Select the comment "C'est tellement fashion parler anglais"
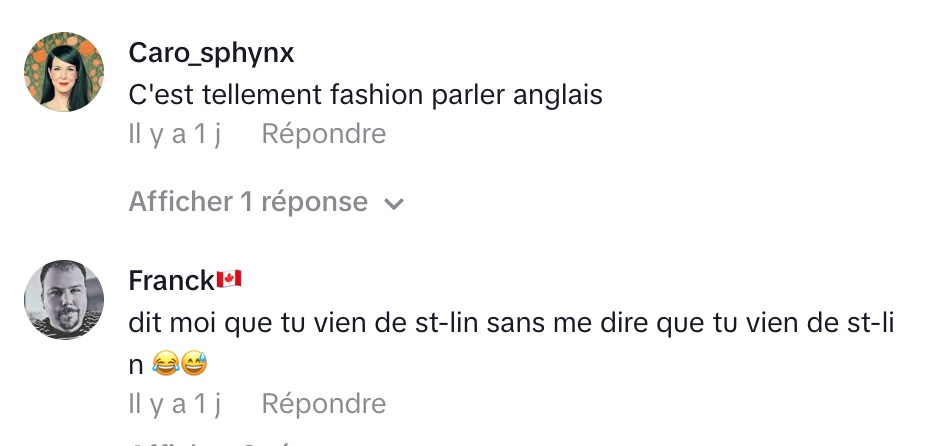The height and width of the screenshot is (446, 936). coord(365,94)
